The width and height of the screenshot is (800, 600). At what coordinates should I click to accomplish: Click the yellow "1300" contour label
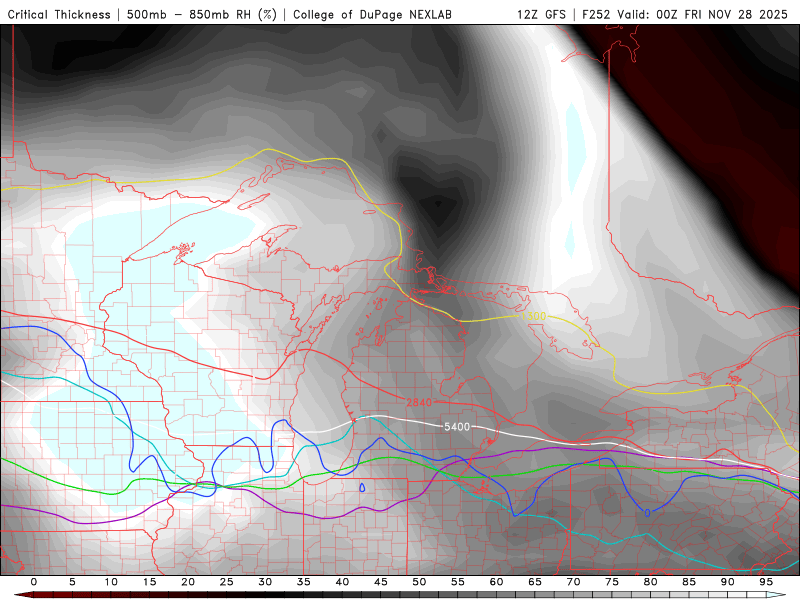[534, 316]
